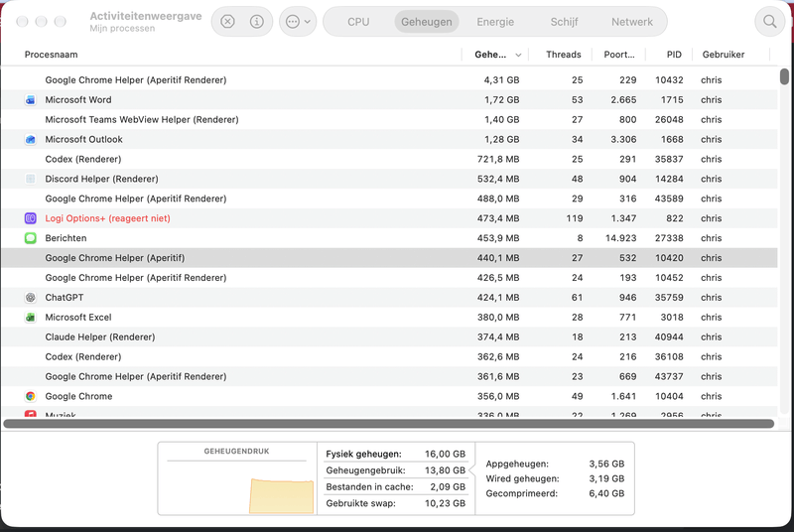Viewport: 794px width, 532px height.
Task: Select the ChatGPT process name
Action: [65, 297]
